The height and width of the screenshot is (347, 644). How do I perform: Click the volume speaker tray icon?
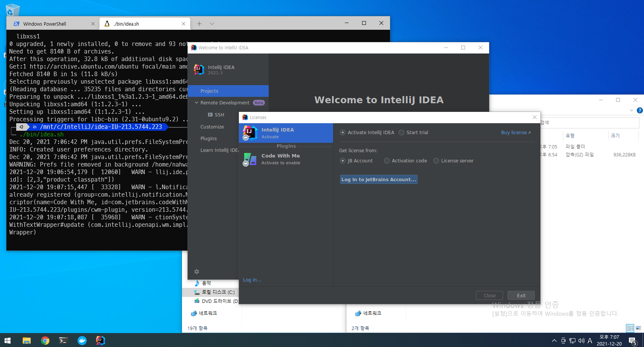(x=581, y=341)
